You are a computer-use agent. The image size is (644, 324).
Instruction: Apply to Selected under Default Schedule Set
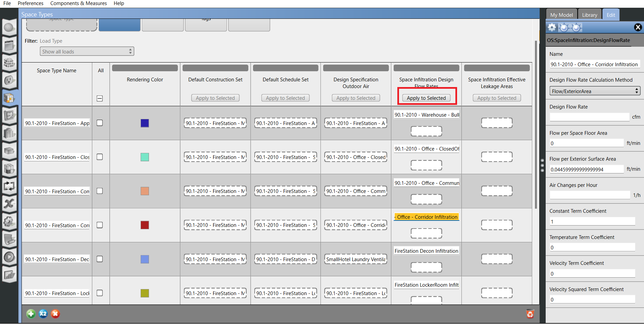click(286, 98)
